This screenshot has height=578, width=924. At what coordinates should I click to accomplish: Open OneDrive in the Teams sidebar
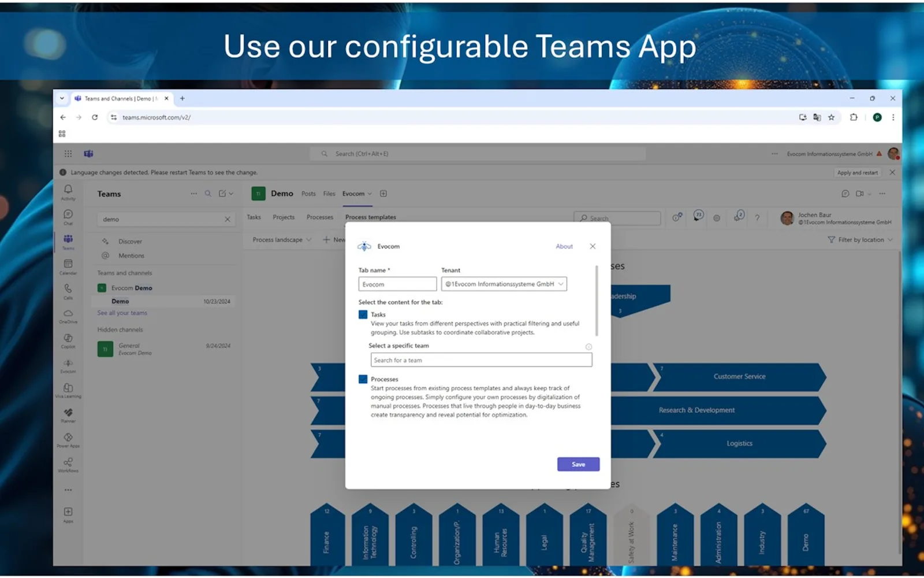pos(68,316)
